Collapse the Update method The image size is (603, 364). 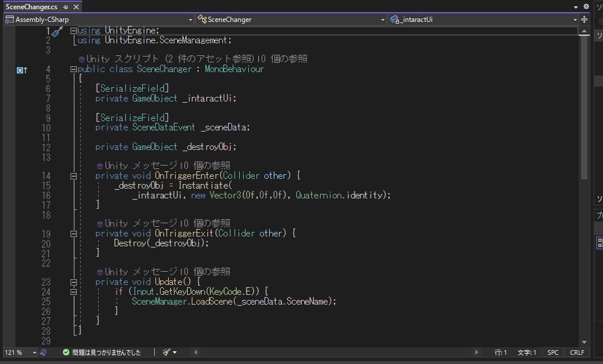[73, 282]
